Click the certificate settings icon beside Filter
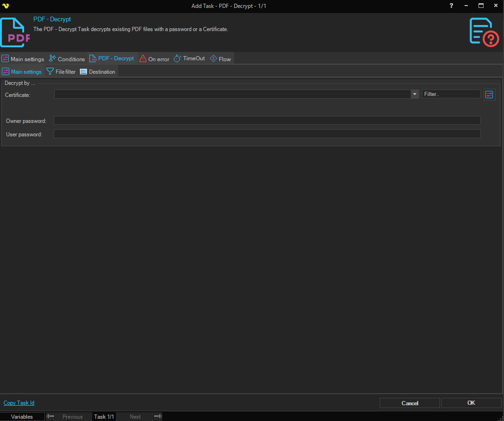 coord(489,95)
